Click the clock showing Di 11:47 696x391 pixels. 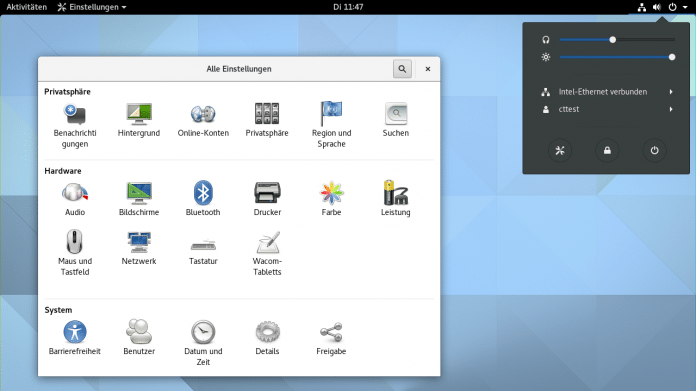(348, 7)
